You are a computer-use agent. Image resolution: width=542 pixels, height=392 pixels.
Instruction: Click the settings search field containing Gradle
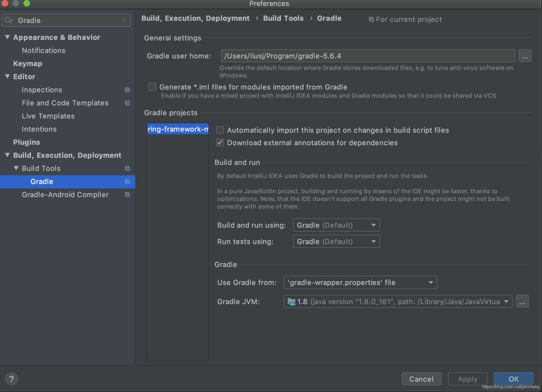pos(66,20)
